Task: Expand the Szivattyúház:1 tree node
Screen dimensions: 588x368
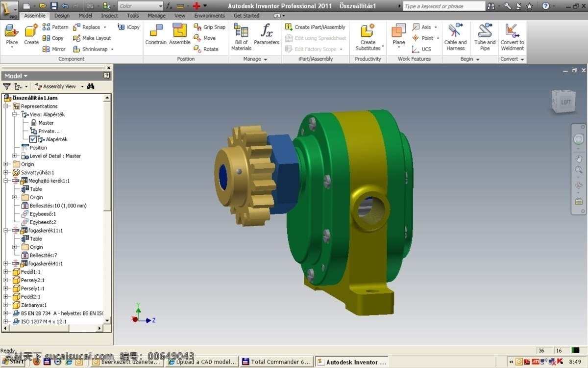Action: pyautogui.click(x=6, y=172)
